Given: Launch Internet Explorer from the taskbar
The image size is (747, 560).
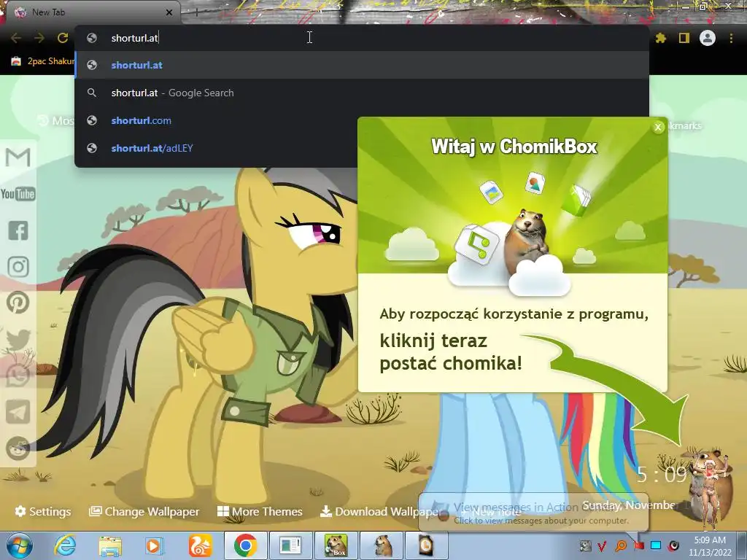Looking at the screenshot, I should click(66, 546).
